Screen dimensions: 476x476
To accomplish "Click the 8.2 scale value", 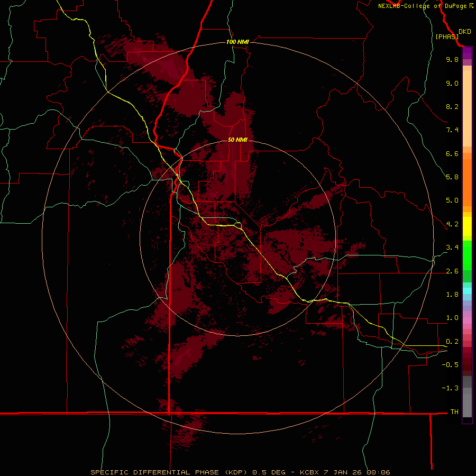I will (x=452, y=106).
